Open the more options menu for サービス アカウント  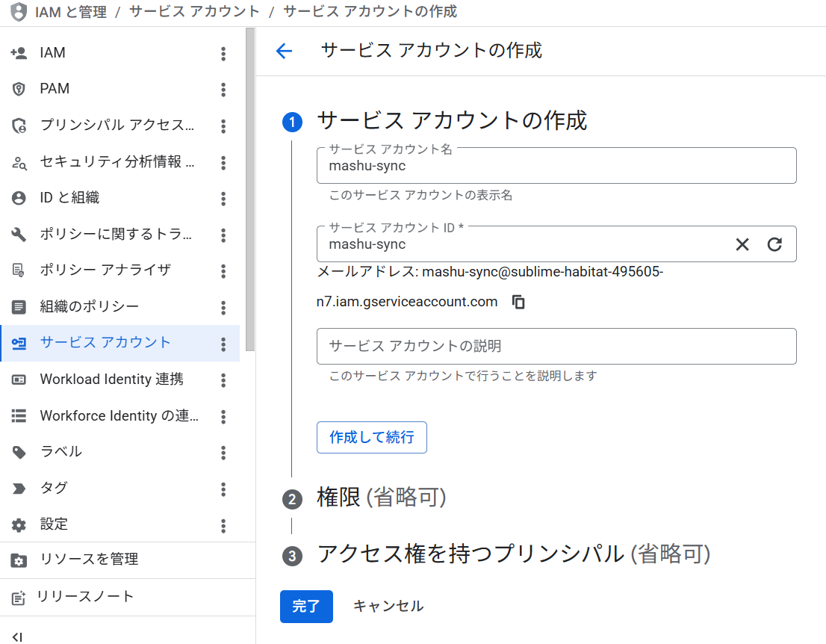click(223, 344)
